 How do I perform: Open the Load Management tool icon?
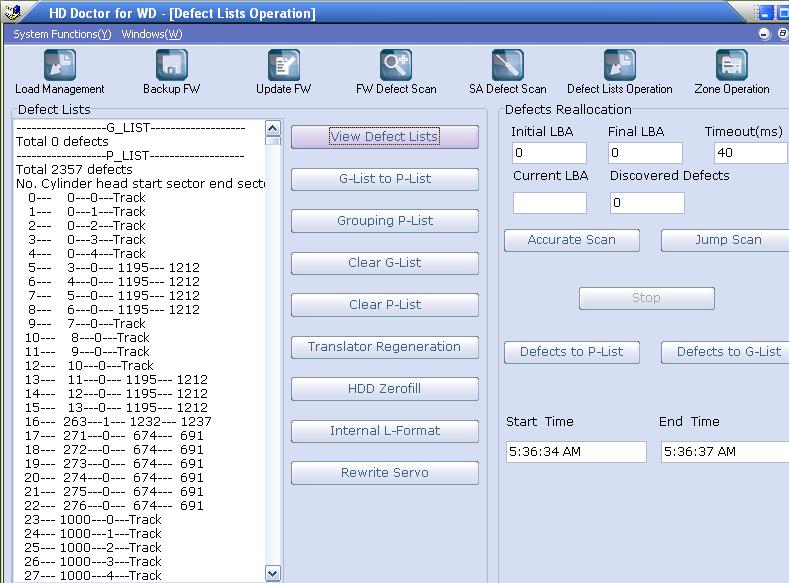[x=60, y=65]
